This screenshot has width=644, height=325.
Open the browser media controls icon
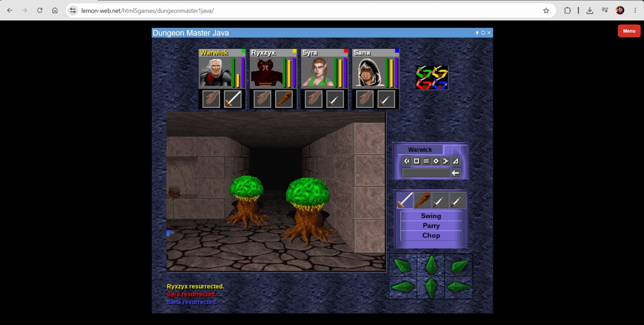605,11
